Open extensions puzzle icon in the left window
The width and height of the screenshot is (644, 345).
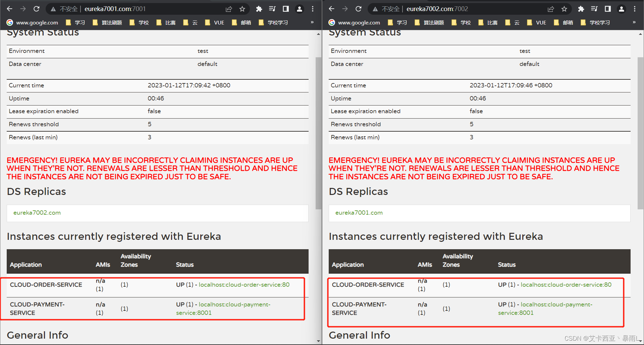[259, 9]
